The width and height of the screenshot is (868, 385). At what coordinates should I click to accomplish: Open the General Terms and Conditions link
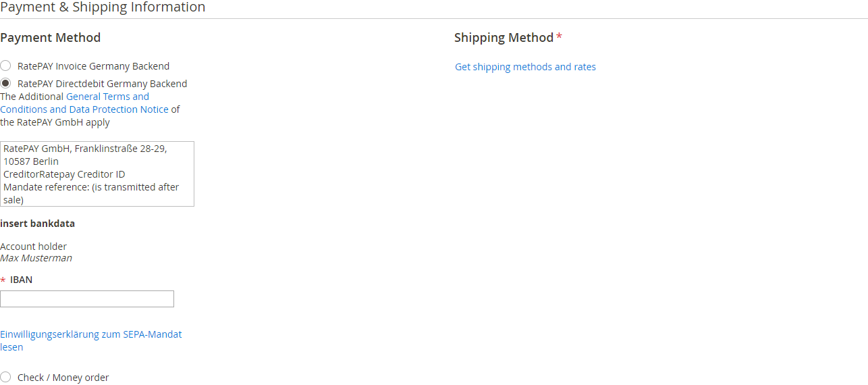(107, 97)
